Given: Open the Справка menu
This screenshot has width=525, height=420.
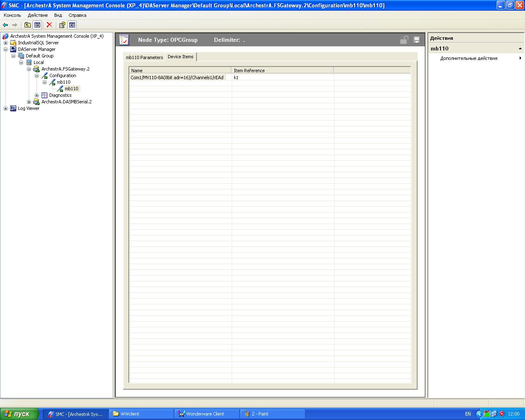Looking at the screenshot, I should point(77,15).
